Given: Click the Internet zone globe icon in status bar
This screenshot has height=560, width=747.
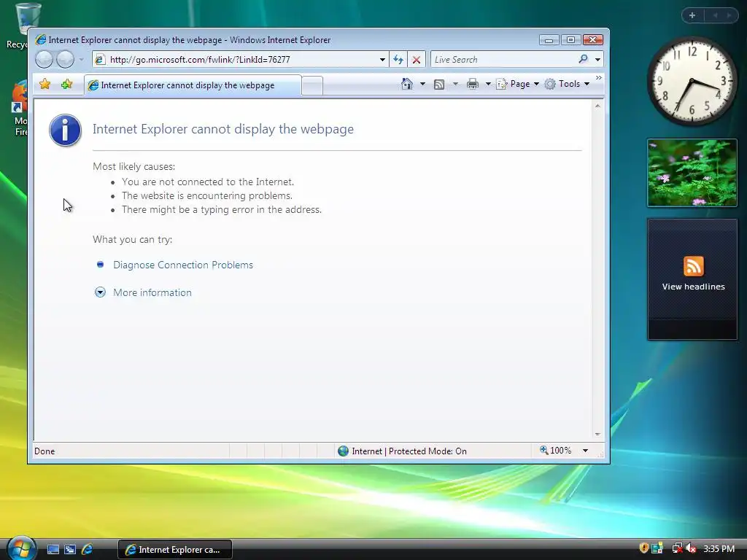Looking at the screenshot, I should pyautogui.click(x=343, y=451).
